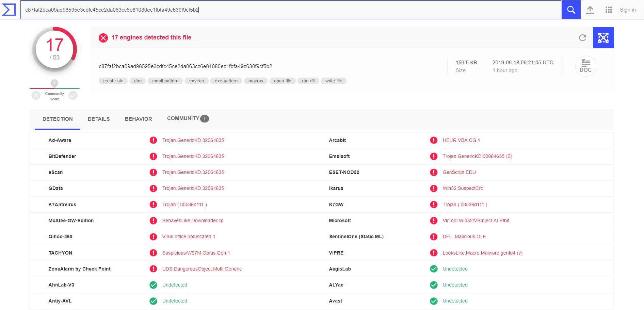Image resolution: width=644 pixels, height=310 pixels.
Task: Click the run-dll tag
Action: point(308,81)
